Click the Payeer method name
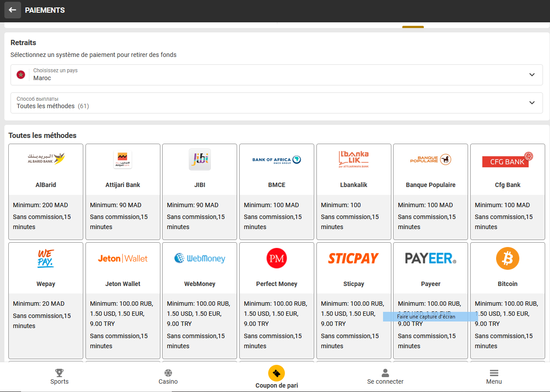This screenshot has width=550, height=392. point(431,284)
